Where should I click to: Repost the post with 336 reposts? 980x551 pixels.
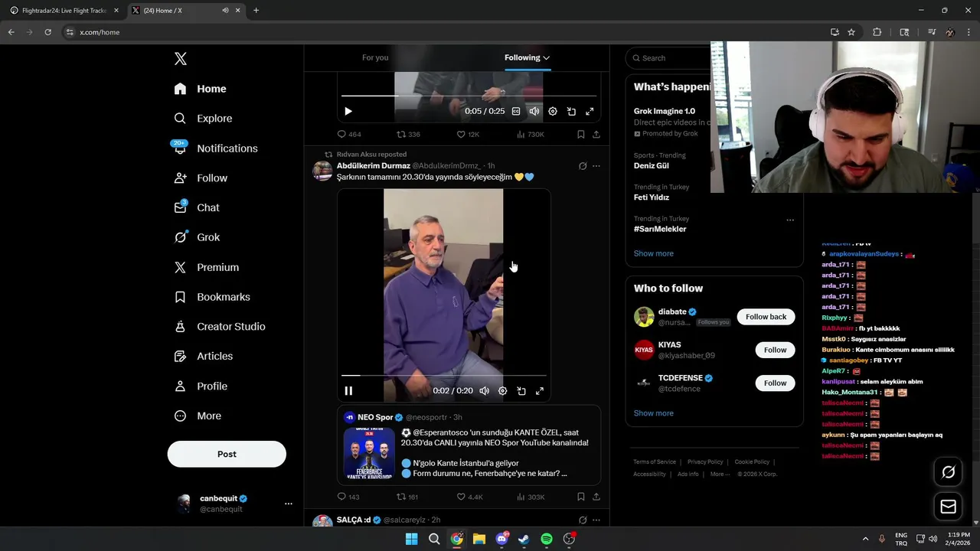pos(408,134)
